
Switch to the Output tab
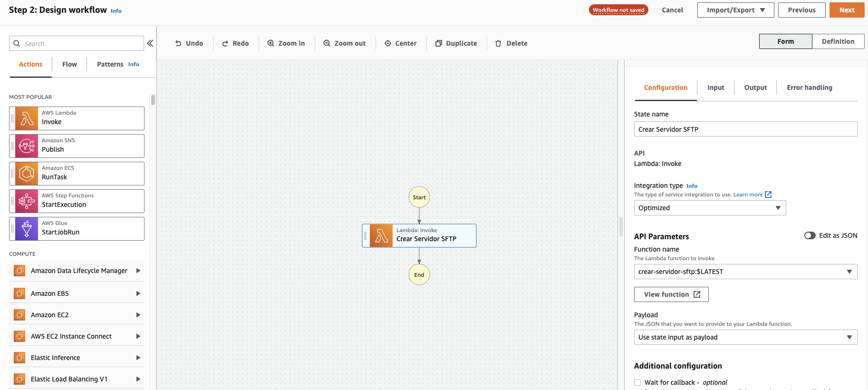coord(755,88)
